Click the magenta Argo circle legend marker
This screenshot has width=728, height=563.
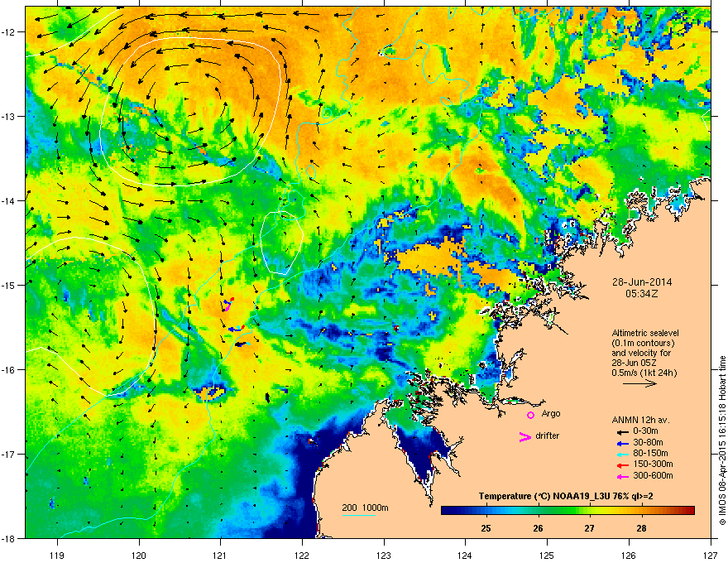(x=530, y=415)
